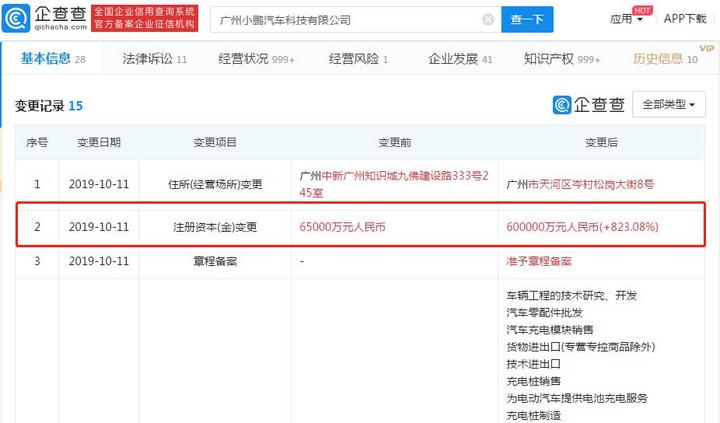The width and height of the screenshot is (720, 423).
Task: Click the 变更记录 section heading
Action: tap(49, 106)
